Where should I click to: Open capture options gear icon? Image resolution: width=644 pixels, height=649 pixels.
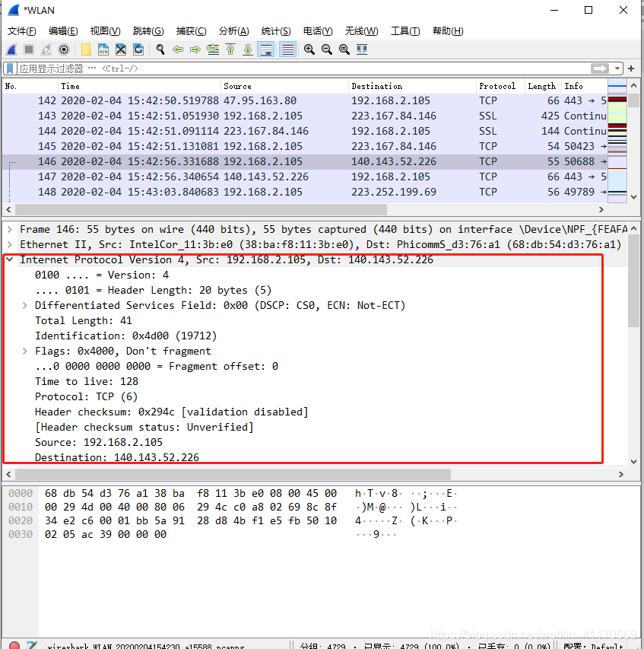point(64,49)
